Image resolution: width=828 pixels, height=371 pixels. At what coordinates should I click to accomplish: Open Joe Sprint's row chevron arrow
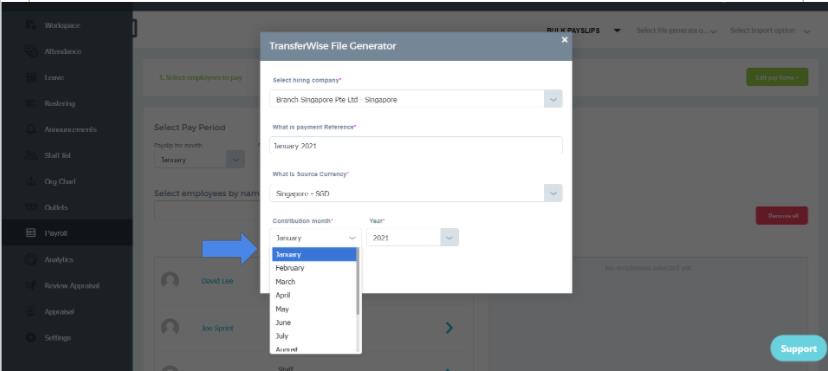[x=449, y=328]
